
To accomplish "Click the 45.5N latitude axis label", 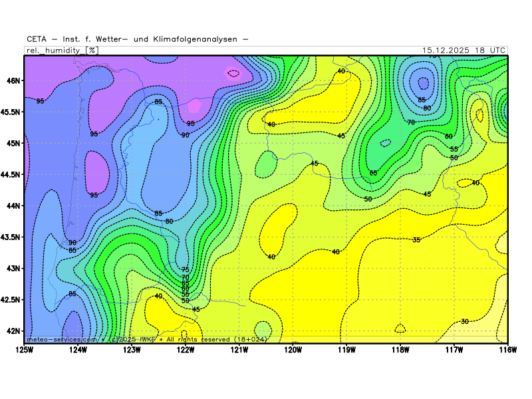I will [x=11, y=112].
